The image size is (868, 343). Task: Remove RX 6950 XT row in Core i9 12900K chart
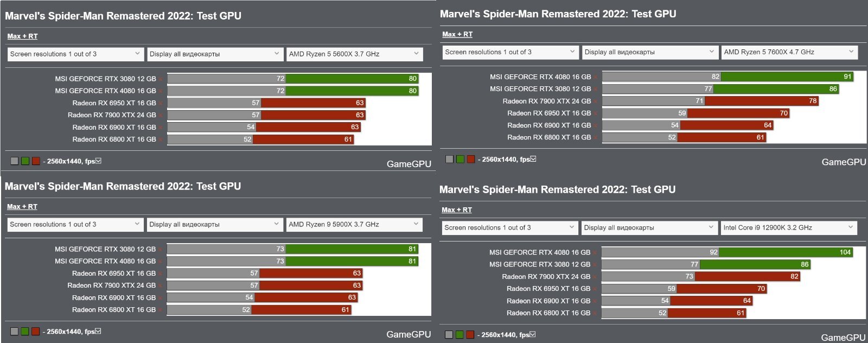click(x=595, y=289)
